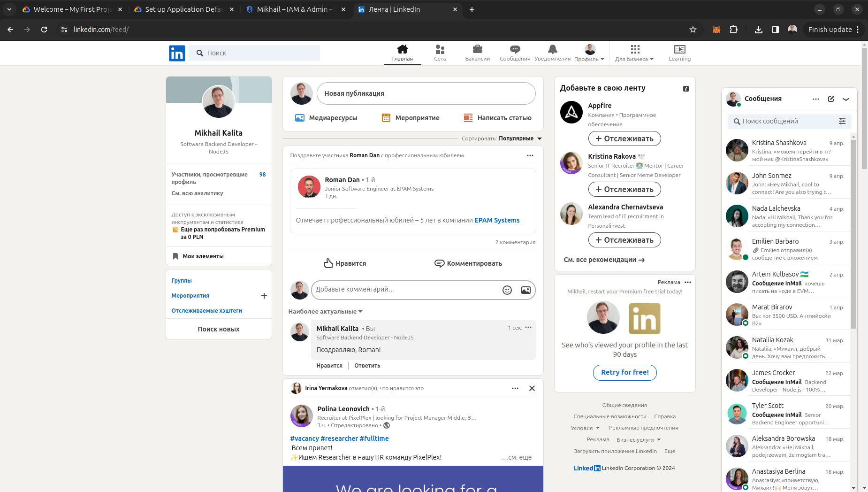Open the Сообщения messaging nav icon

click(515, 53)
